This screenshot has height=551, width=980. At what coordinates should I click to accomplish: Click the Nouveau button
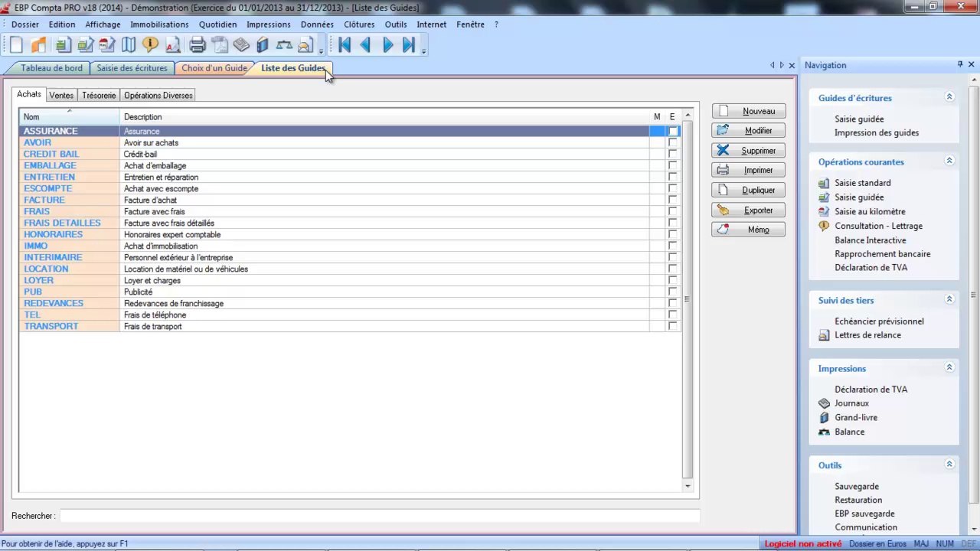tap(749, 111)
